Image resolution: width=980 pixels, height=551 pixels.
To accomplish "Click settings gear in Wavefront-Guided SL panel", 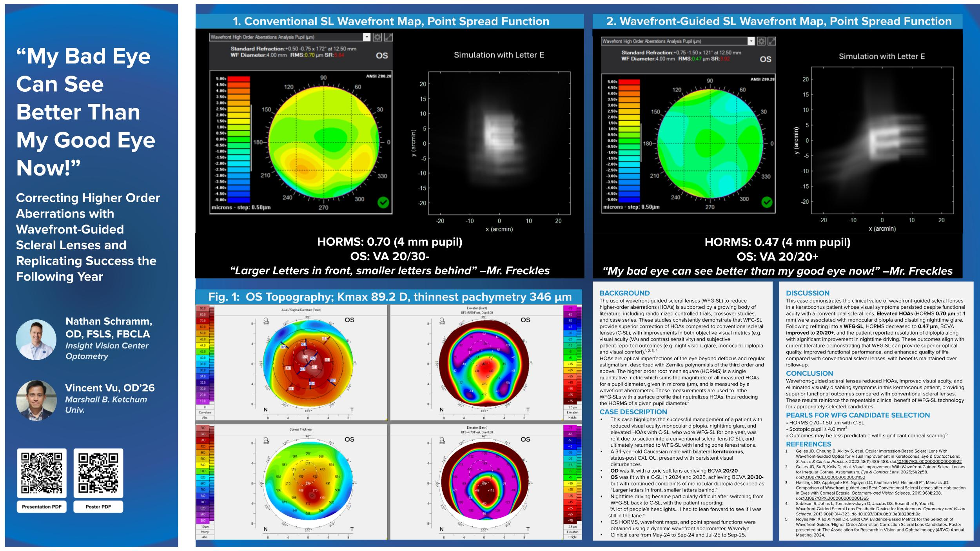I will pyautogui.click(x=761, y=41).
